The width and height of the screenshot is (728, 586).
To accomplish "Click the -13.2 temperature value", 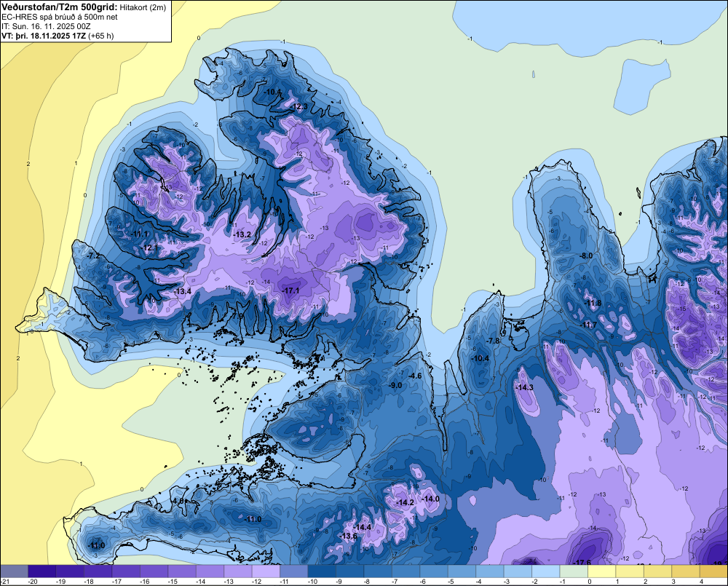I will tap(242, 235).
